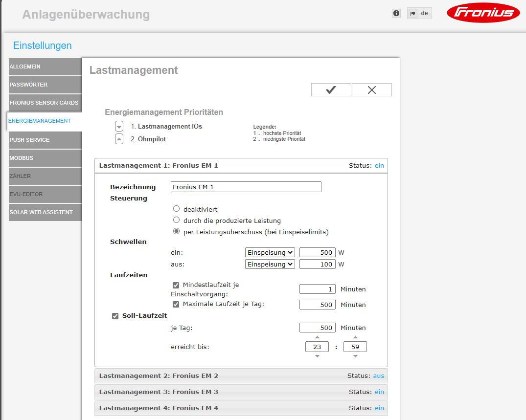The width and height of the screenshot is (526, 420).
Task: Open the MODBUS settings tab
Action: (46, 158)
